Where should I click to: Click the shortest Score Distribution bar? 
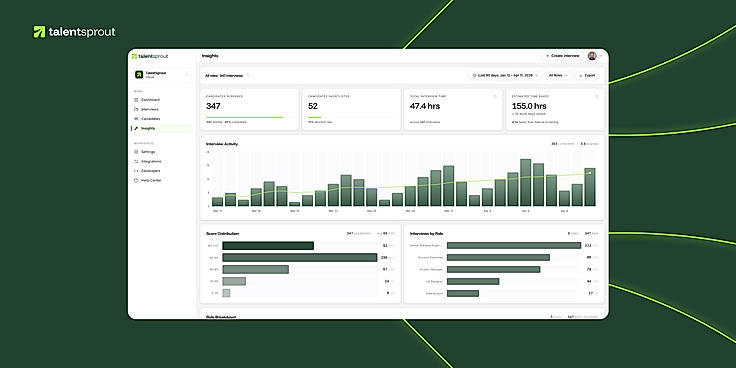point(226,293)
